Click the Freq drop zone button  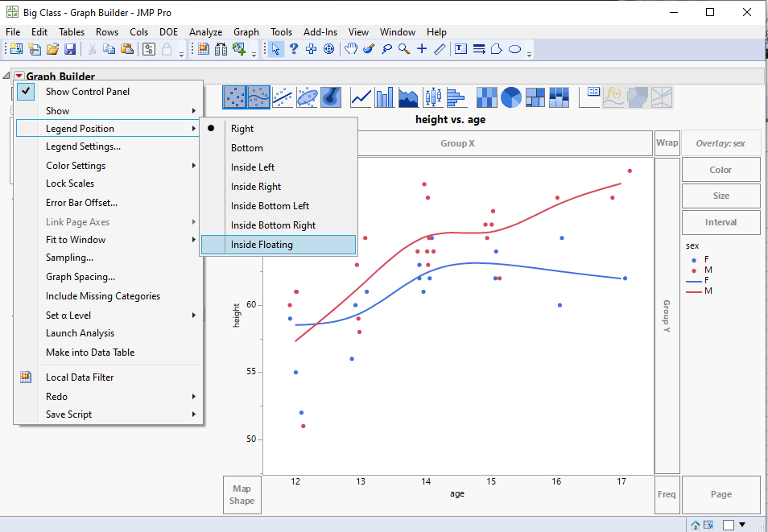tap(667, 495)
